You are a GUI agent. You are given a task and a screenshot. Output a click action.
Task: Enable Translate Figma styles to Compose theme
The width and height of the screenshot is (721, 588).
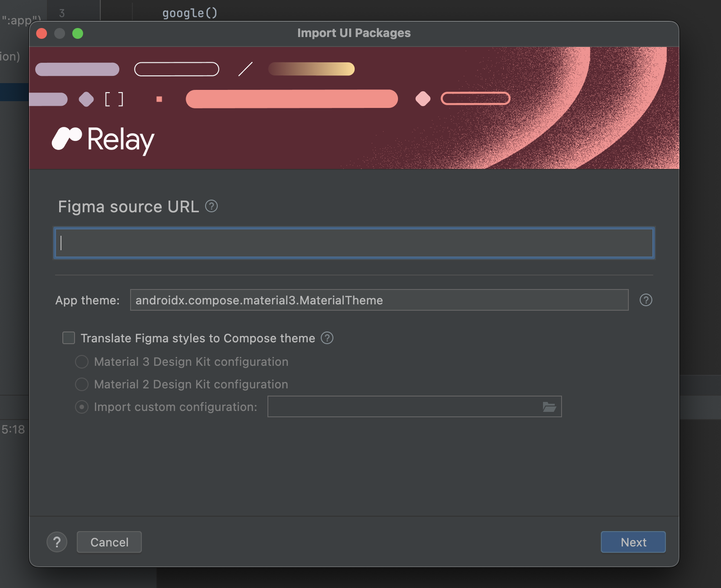(69, 338)
